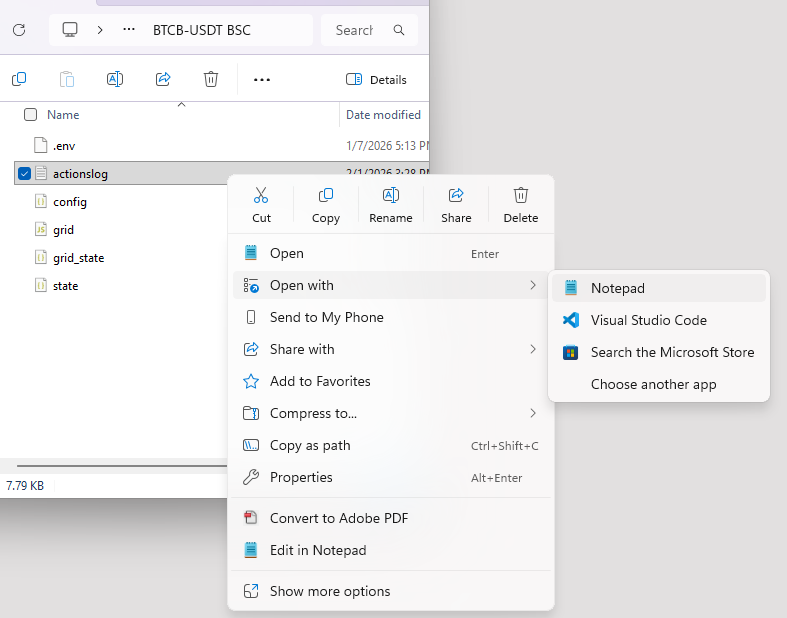
Task: Click the state JSON file icon
Action: point(41,286)
